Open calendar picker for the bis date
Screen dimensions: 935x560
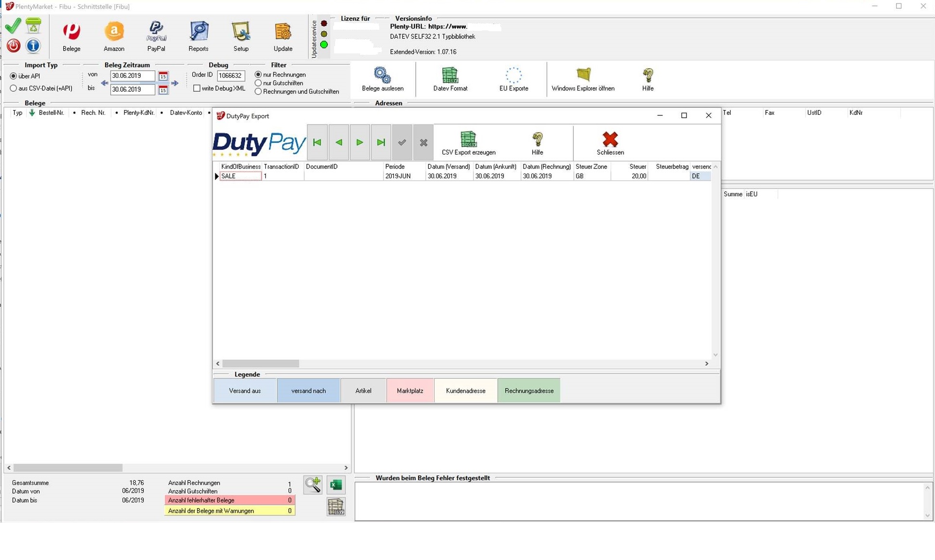[x=163, y=89]
